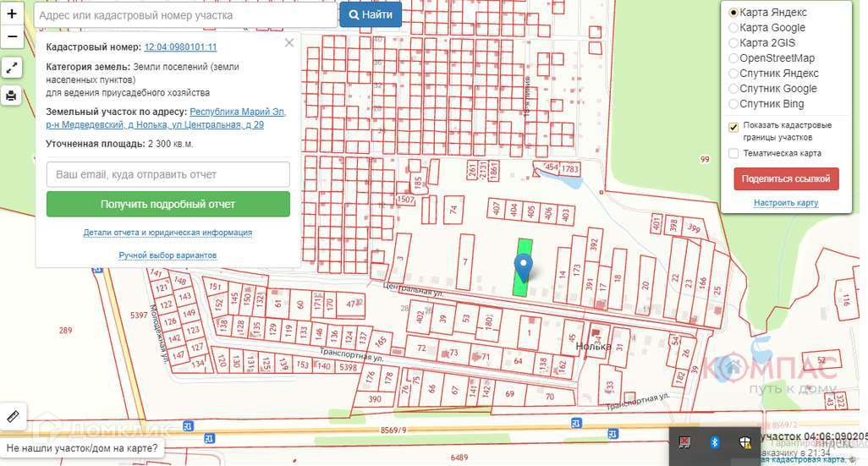Enable Тематическая карта checkbox
Screen dimensions: 868x466
tap(733, 153)
